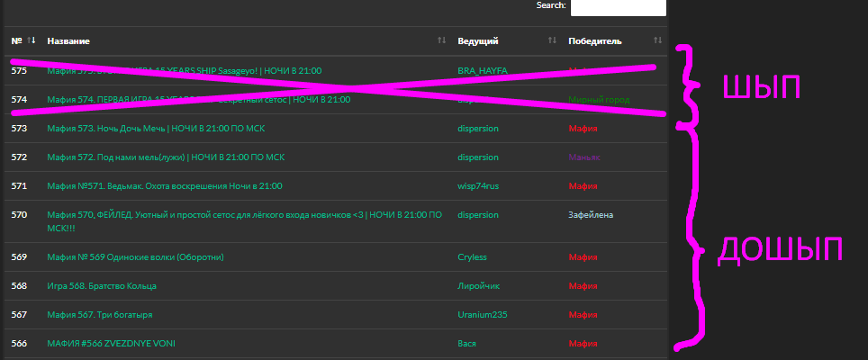Click host BRA_HAYFA in row 575
This screenshot has height=360, width=868.
click(484, 70)
